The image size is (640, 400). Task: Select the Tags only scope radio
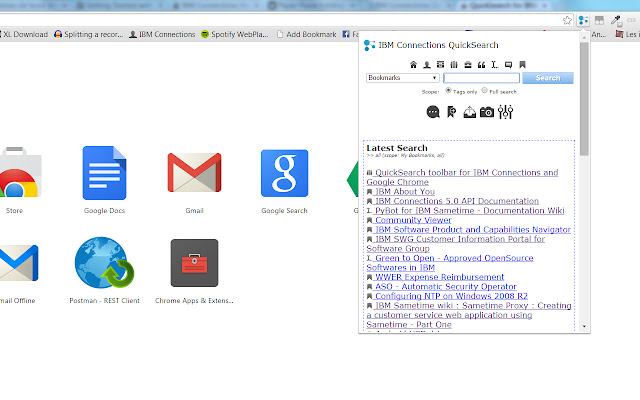click(448, 90)
